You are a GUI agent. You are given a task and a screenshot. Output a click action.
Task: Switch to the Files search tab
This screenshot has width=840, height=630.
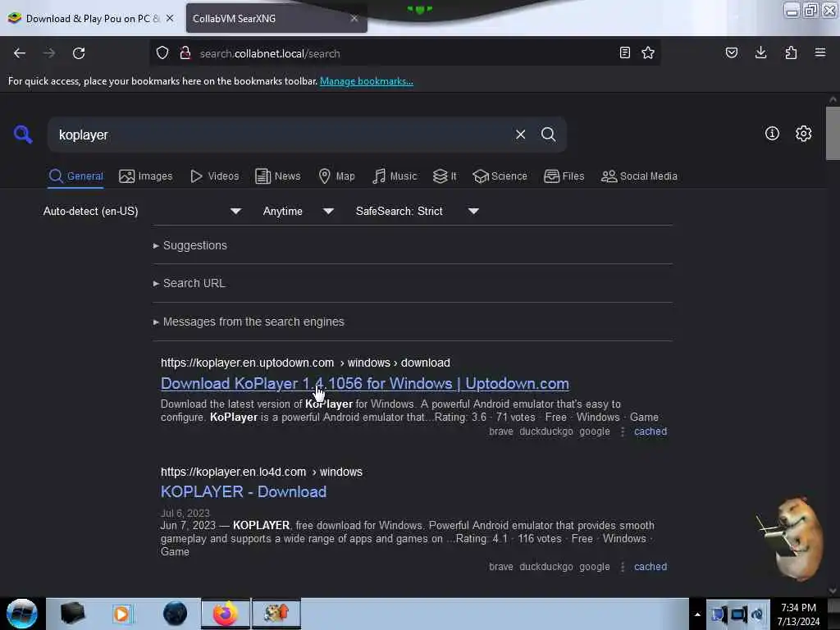coord(564,176)
